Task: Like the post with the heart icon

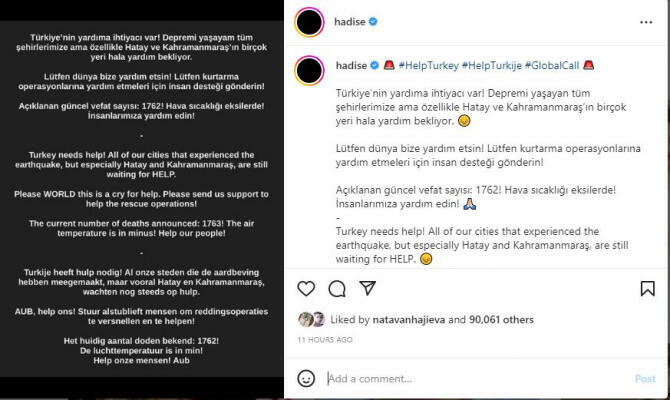Action: (306, 288)
